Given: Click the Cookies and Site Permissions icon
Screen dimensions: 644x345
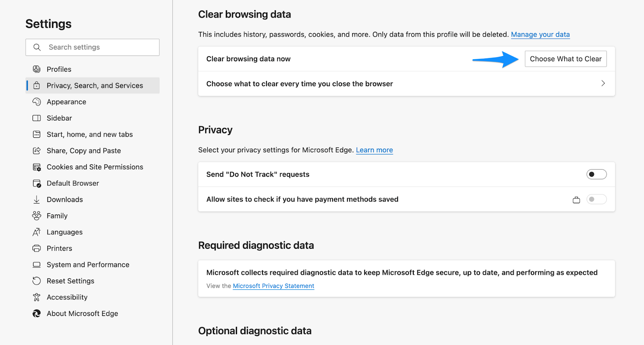Looking at the screenshot, I should tap(37, 167).
